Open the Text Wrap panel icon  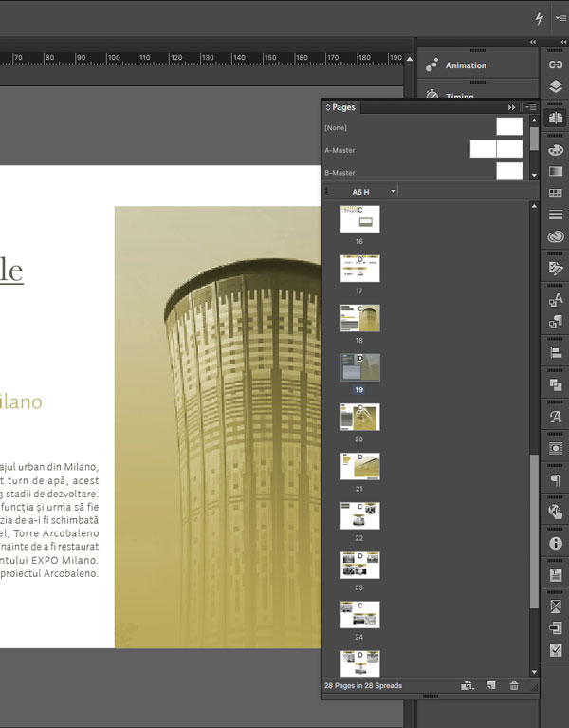click(556, 447)
